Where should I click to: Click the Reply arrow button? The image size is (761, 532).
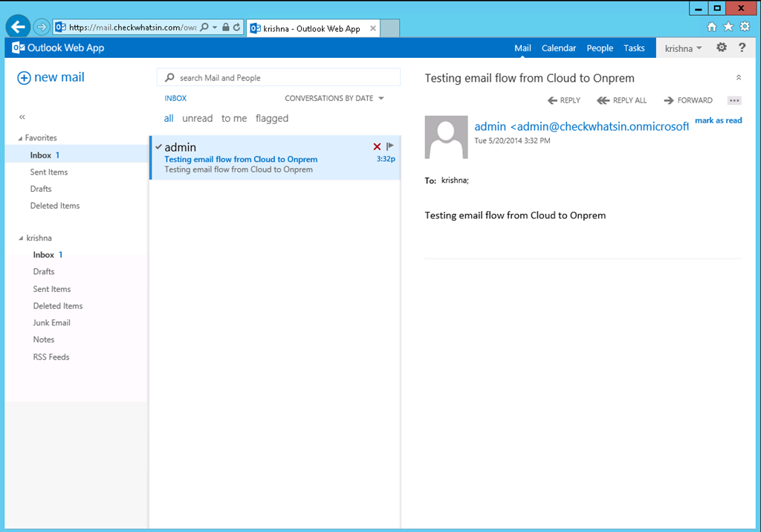coord(564,100)
